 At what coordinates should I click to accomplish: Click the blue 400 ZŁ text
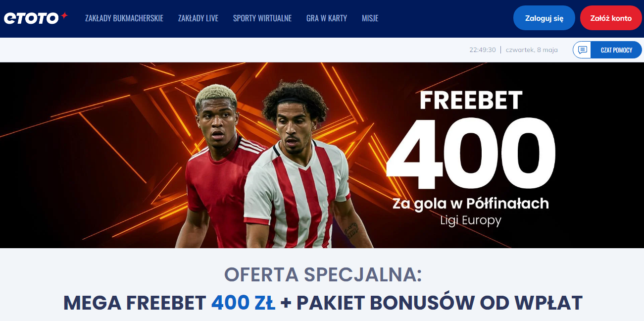[x=243, y=303]
